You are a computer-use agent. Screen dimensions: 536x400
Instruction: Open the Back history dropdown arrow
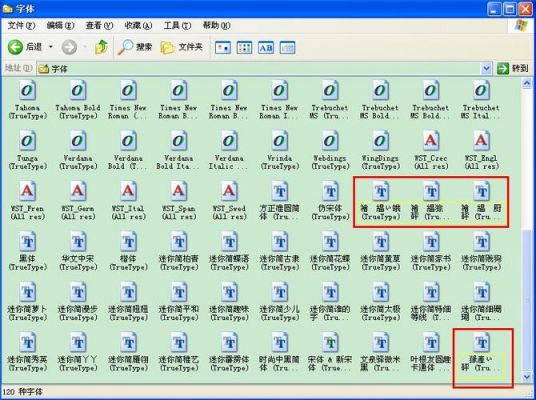coord(51,47)
